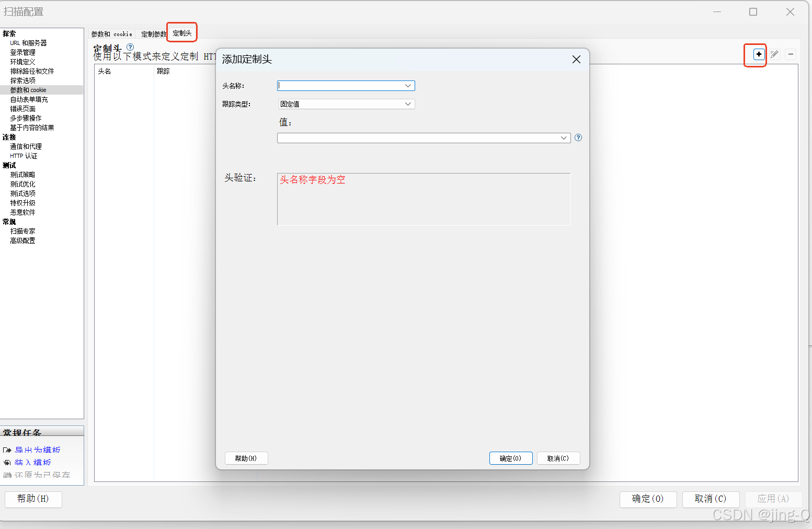This screenshot has width=812, height=529.
Task: Open the 头名称 dropdown arrow
Action: pyautogui.click(x=408, y=86)
